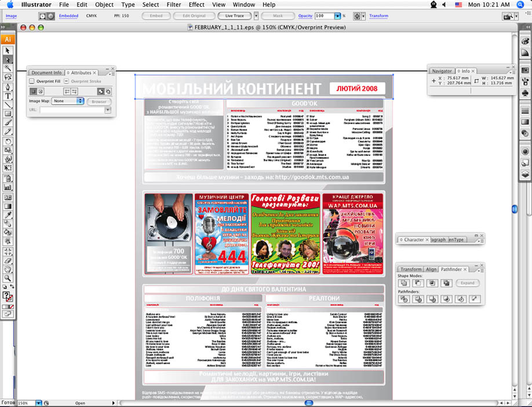Screen dimensions: 532x407
Task: Choose the Symbol Sprayer tool
Action: pyautogui.click(x=8, y=178)
